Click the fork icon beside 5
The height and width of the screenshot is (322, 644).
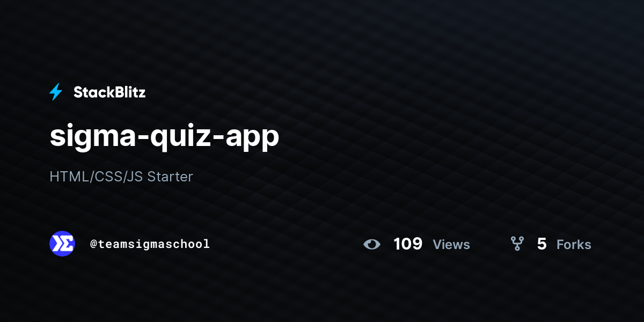coord(517,244)
